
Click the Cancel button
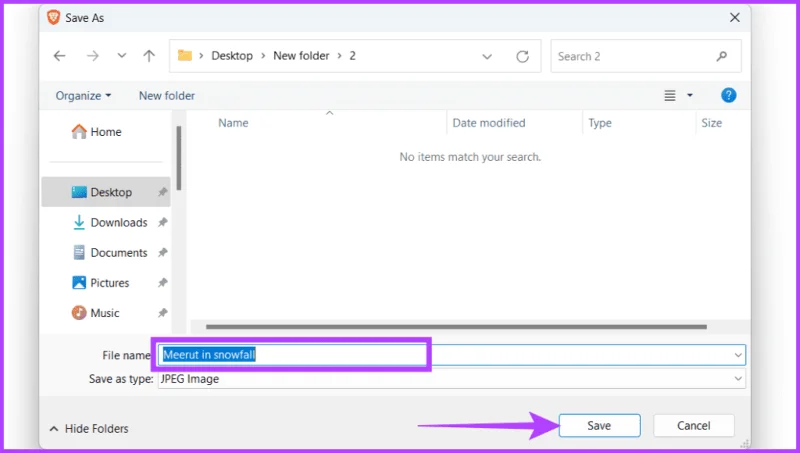693,425
